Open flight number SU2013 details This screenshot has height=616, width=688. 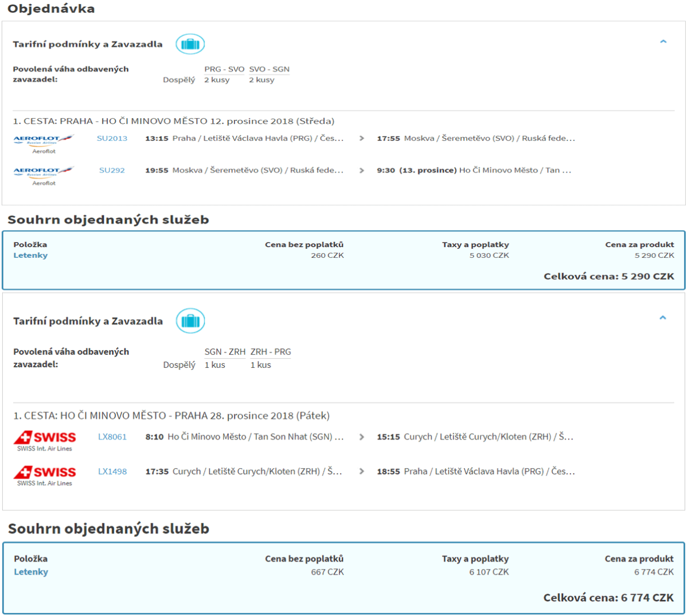pyautogui.click(x=112, y=138)
